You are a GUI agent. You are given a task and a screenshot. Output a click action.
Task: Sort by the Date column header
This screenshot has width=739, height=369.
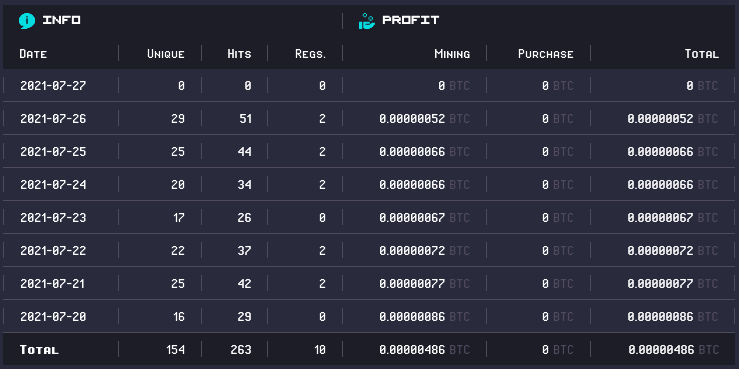(33, 54)
